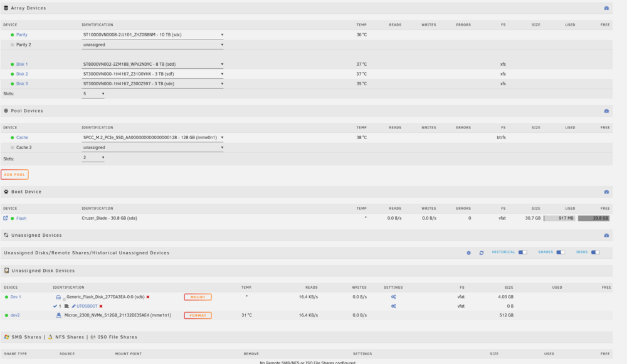Open the Parity device selection dropdown
627x364 pixels.
coord(152,34)
